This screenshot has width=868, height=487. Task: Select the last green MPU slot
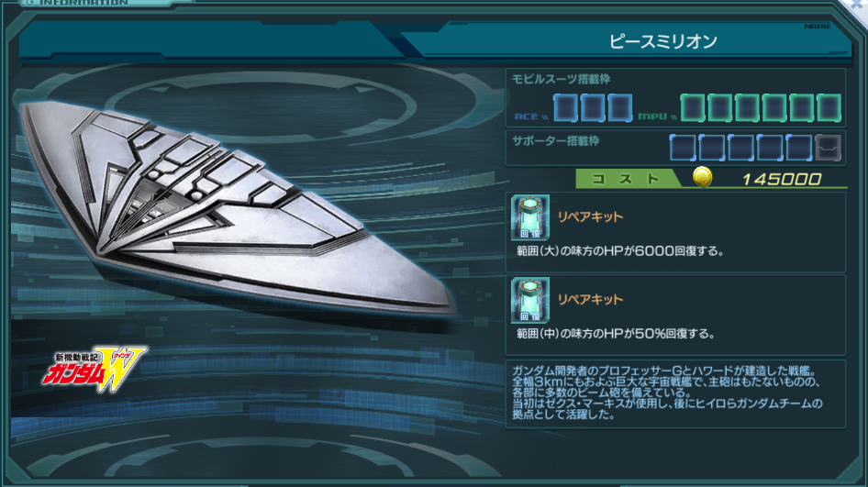tap(829, 107)
